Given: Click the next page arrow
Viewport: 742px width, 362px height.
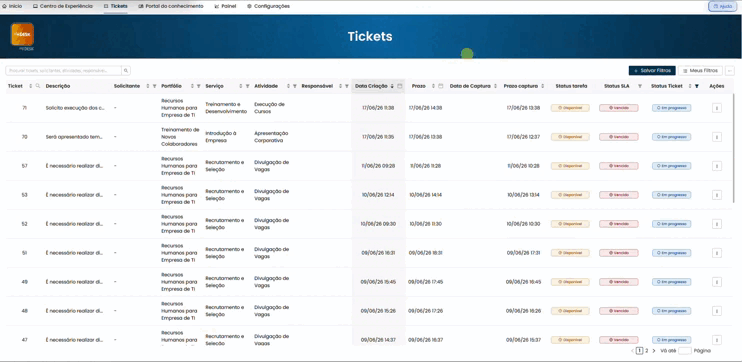Looking at the screenshot, I should point(654,351).
